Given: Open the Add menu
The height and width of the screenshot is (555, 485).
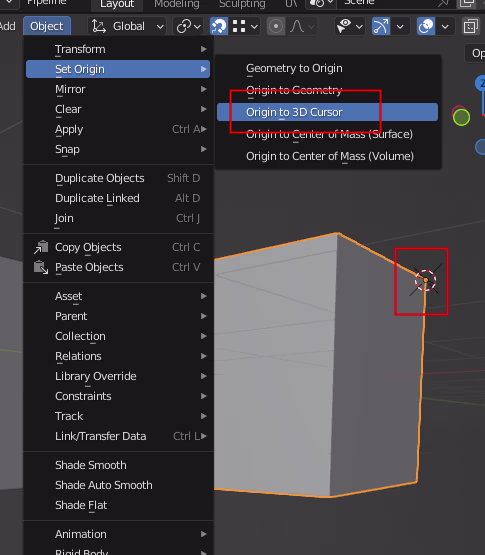Looking at the screenshot, I should [x=8, y=26].
